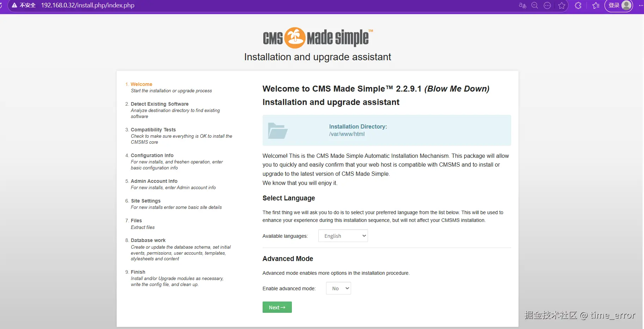The image size is (644, 329).
Task: Open the Available languages dropdown
Action: pos(343,236)
